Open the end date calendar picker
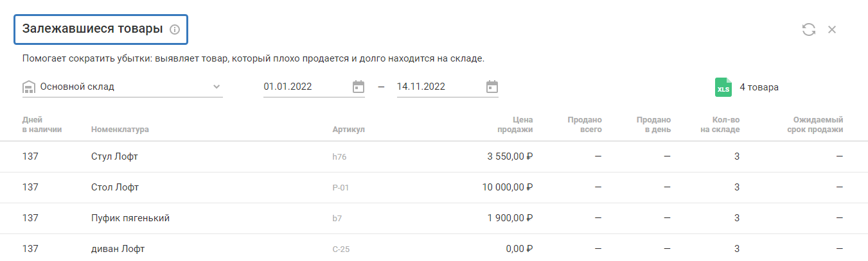The height and width of the screenshot is (261, 868). (x=492, y=87)
